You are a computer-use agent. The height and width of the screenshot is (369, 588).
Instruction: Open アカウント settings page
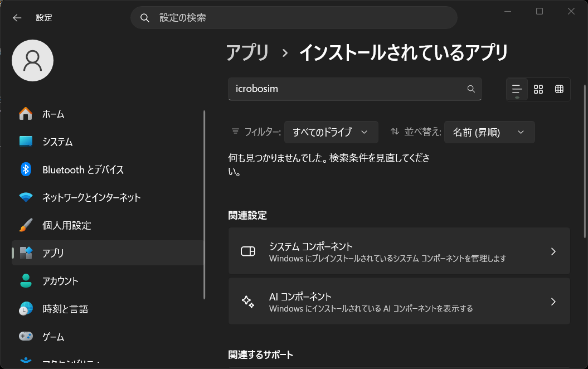coord(108,281)
